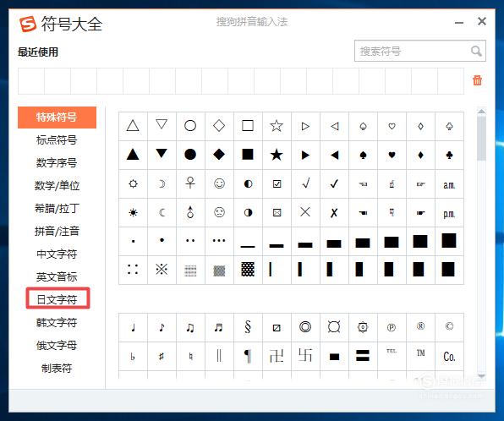Click the Sogou S logo
The height and width of the screenshot is (421, 504).
(x=28, y=25)
